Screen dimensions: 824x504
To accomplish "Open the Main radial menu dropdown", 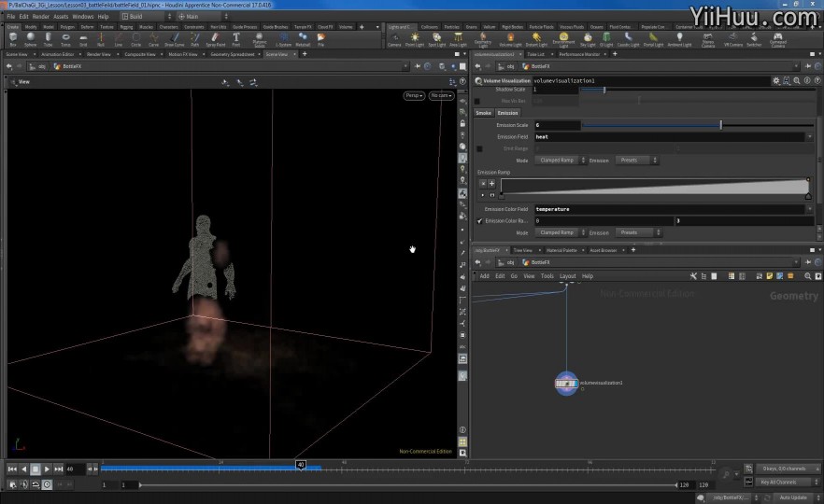I will 203,16.
